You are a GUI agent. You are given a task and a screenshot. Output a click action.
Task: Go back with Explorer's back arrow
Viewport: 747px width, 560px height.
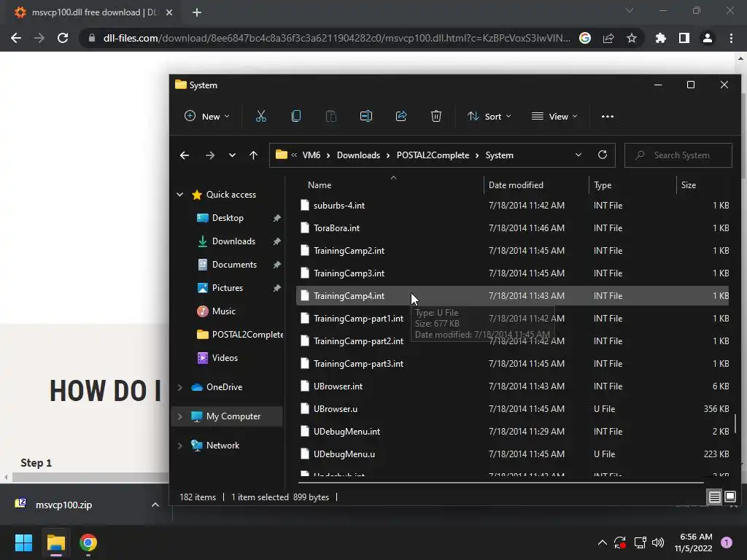pyautogui.click(x=185, y=155)
